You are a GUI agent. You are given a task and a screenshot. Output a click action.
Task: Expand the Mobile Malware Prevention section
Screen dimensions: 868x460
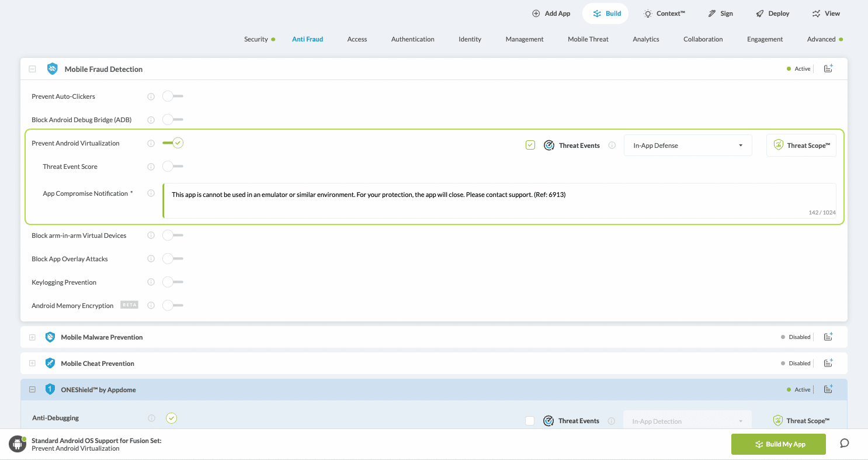tap(32, 337)
